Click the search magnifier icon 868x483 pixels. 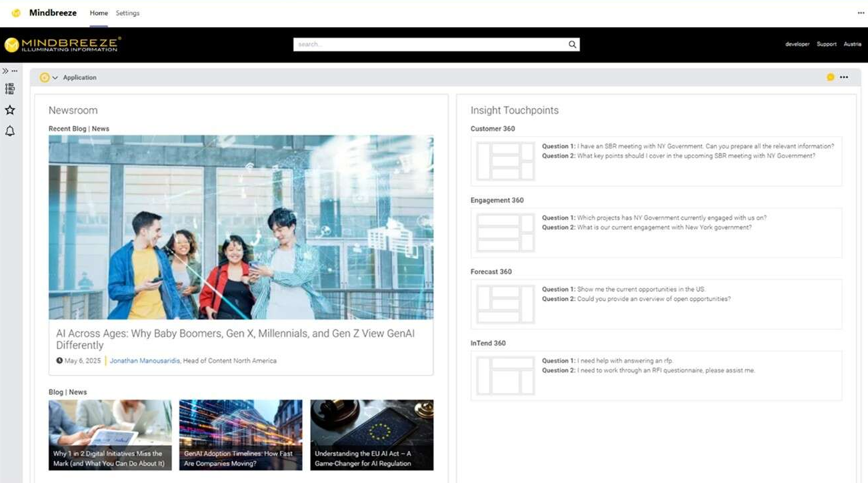click(x=572, y=45)
